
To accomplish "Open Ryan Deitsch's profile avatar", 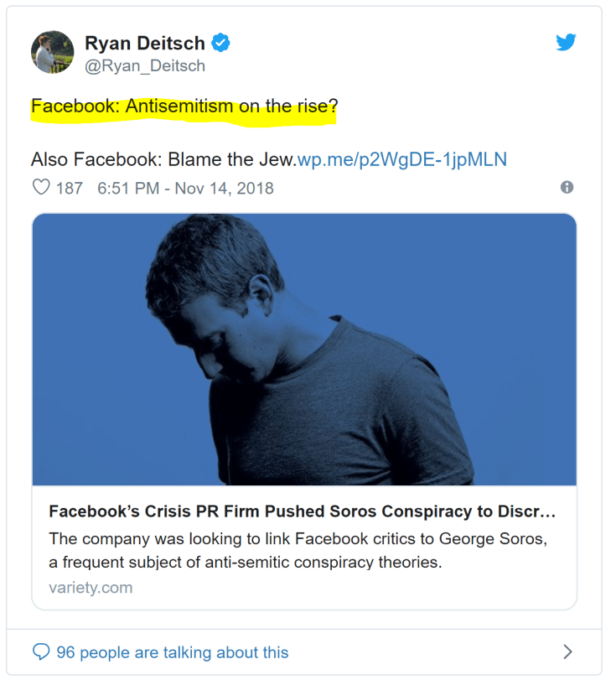I will click(x=54, y=53).
